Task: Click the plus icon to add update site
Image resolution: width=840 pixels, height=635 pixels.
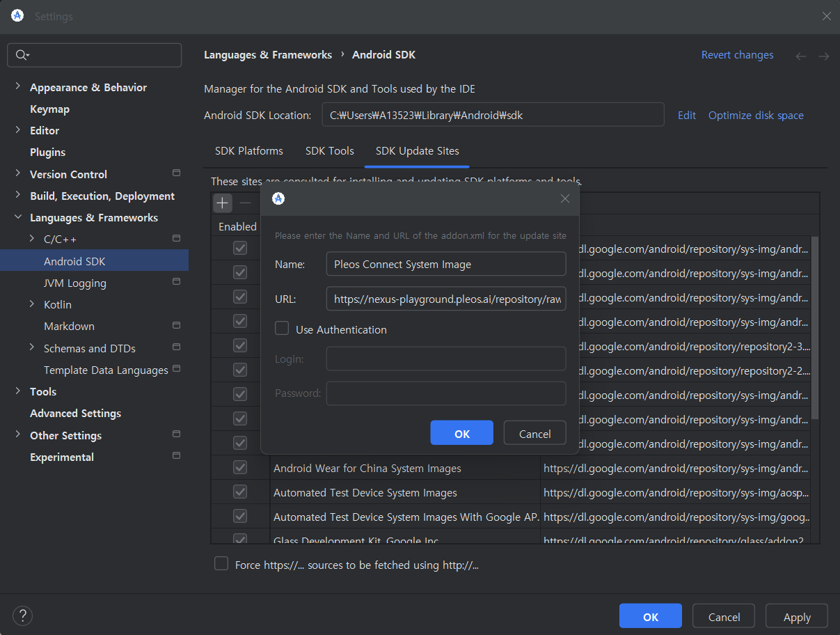Action: [222, 203]
